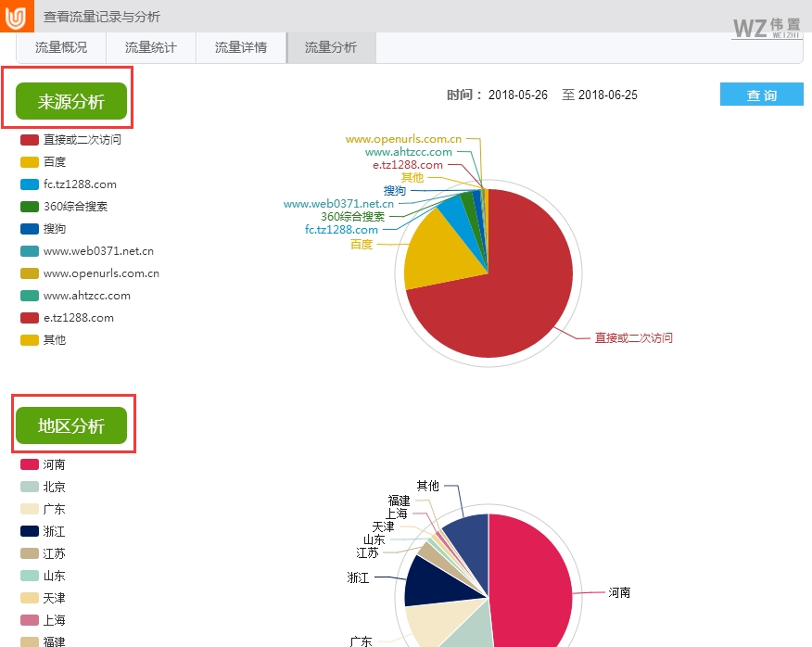Switch to the 流量统计 tab
The image size is (812, 647).
(149, 47)
